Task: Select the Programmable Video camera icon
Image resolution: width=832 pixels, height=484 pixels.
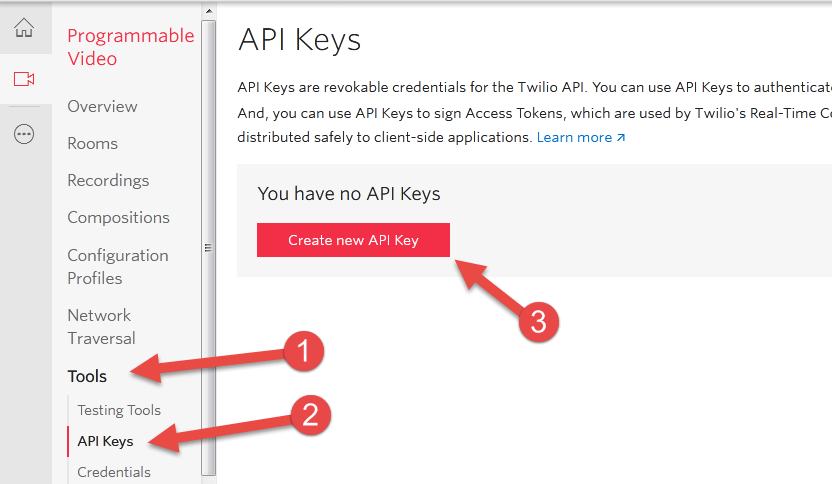Action: click(24, 79)
